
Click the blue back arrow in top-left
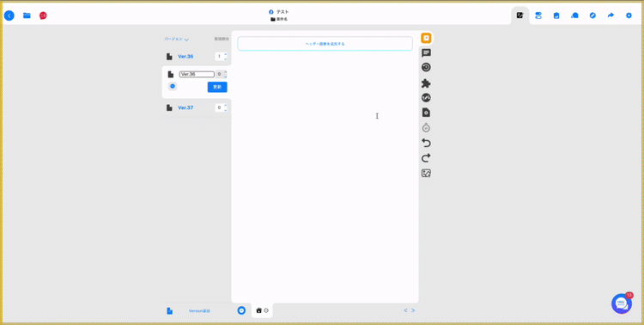(x=9, y=15)
